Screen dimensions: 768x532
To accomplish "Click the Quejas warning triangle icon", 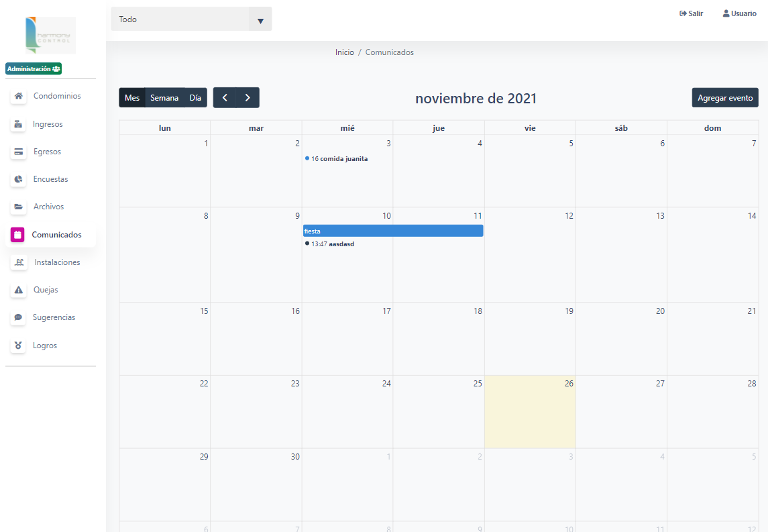I will (x=19, y=290).
